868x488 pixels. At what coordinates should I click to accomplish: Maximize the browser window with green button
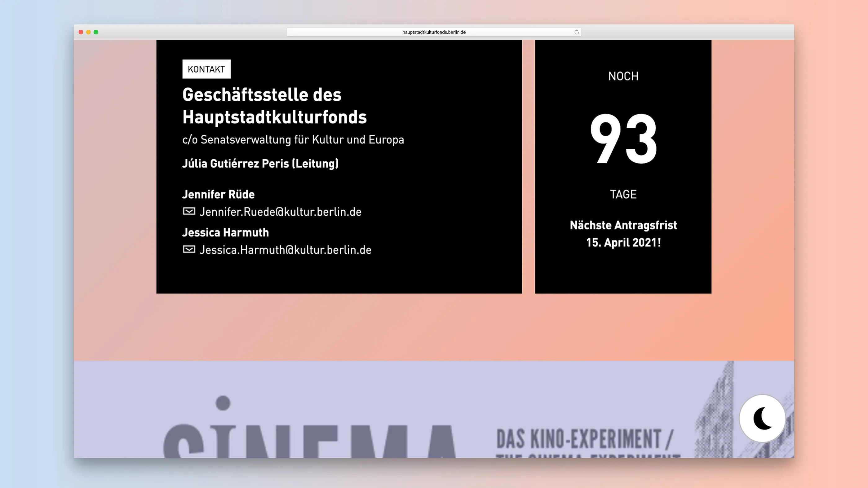(x=96, y=32)
